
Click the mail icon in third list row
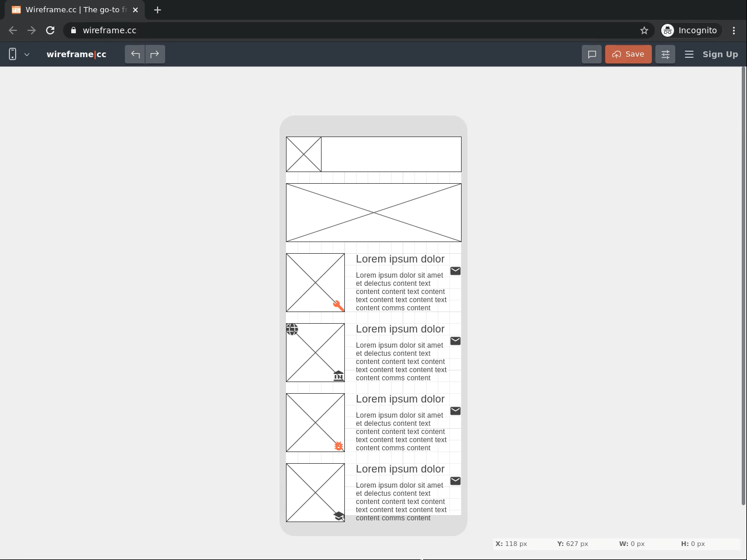[455, 411]
